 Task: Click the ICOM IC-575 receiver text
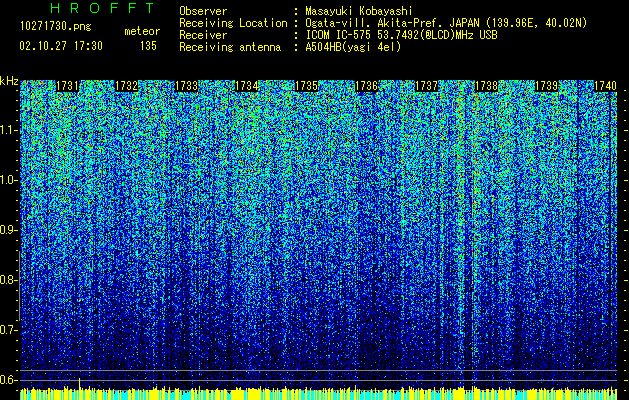(x=401, y=35)
